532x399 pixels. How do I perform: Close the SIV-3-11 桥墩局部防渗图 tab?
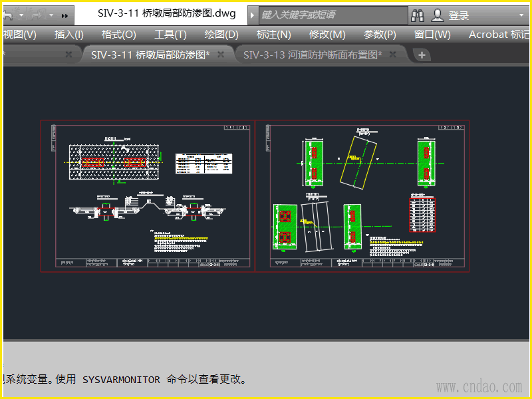tap(221, 55)
